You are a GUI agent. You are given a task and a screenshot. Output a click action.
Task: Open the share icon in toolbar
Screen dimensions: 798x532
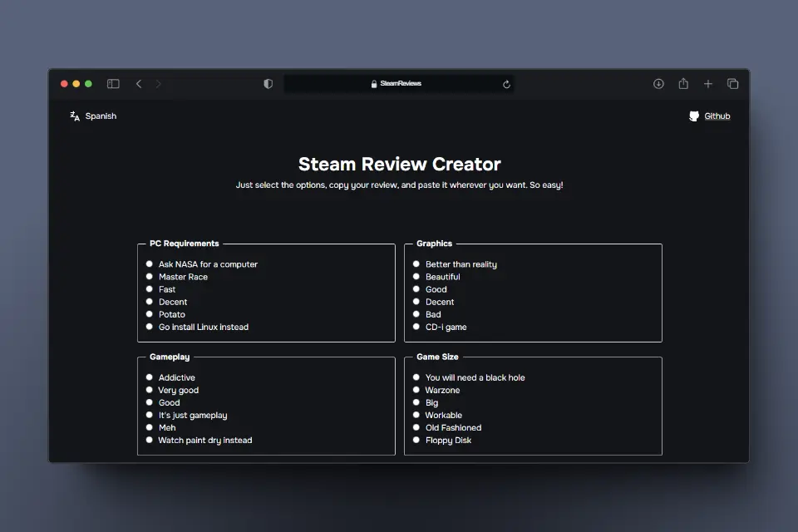683,83
